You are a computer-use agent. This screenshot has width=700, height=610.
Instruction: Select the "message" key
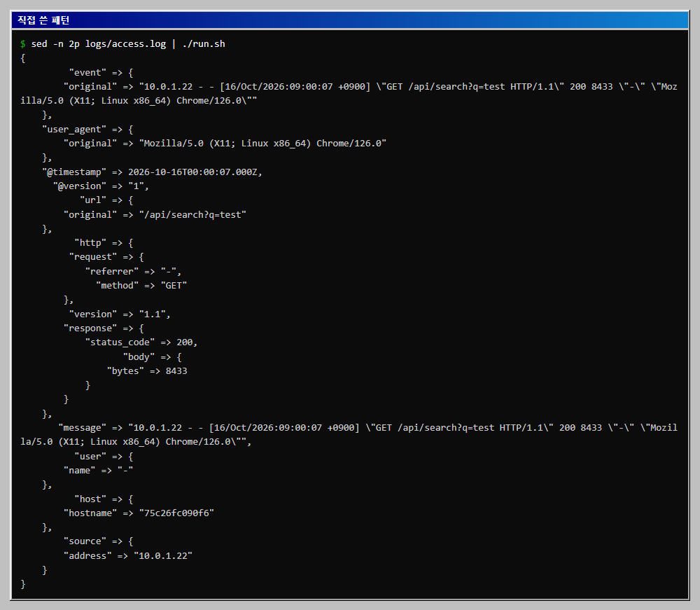(x=82, y=428)
